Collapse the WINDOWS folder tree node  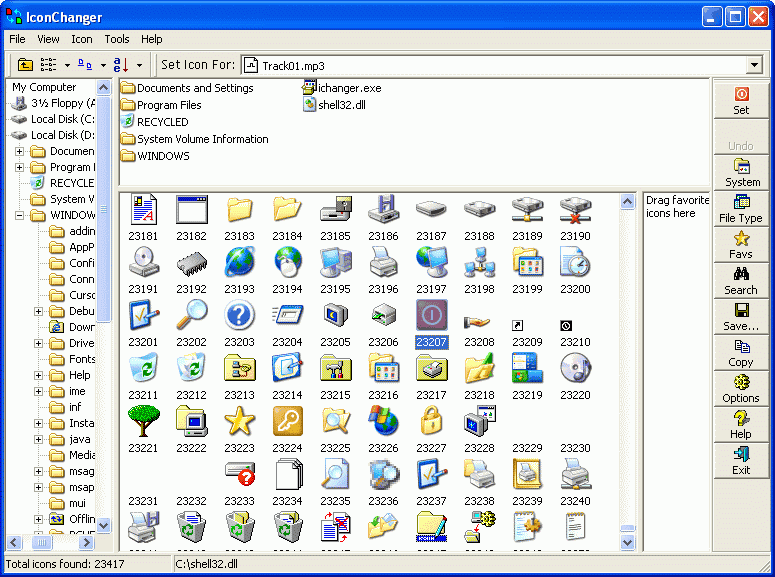pos(19,215)
